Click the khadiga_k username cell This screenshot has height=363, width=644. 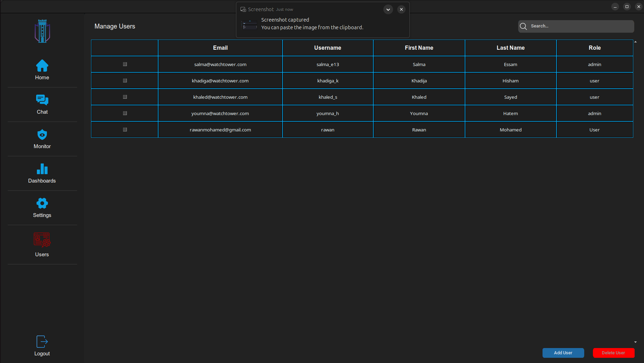point(328,81)
